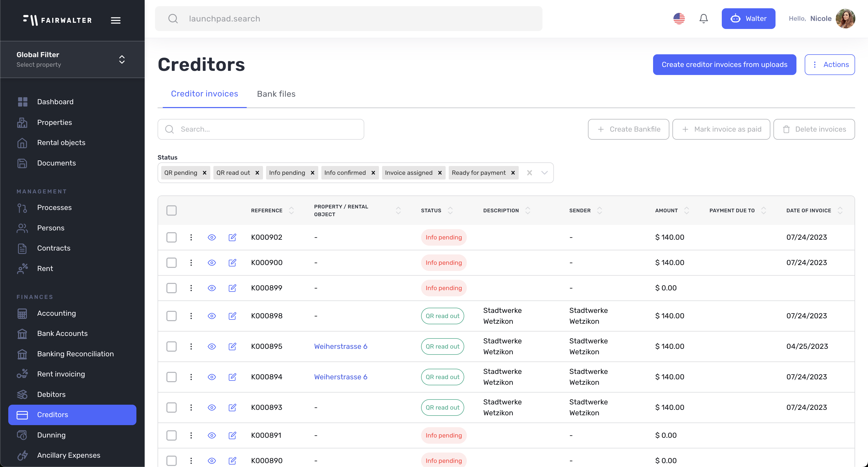
Task: Open Weiherstrasse 6 property link
Action: [x=341, y=346]
